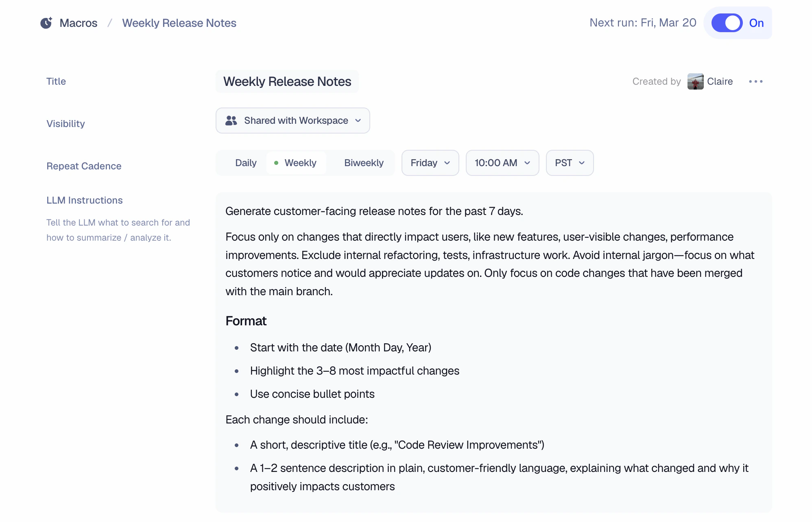Turn off the macro On toggle
The image size is (812, 522).
727,23
